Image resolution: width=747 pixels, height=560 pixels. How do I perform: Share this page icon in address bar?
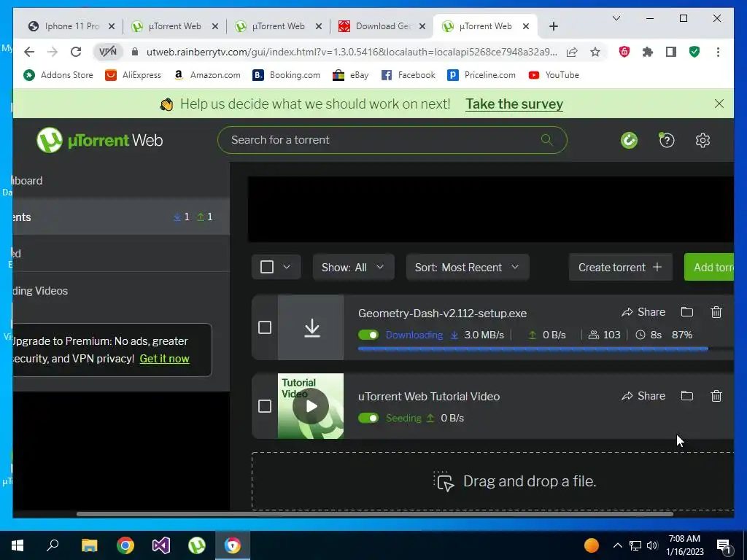pos(572,52)
